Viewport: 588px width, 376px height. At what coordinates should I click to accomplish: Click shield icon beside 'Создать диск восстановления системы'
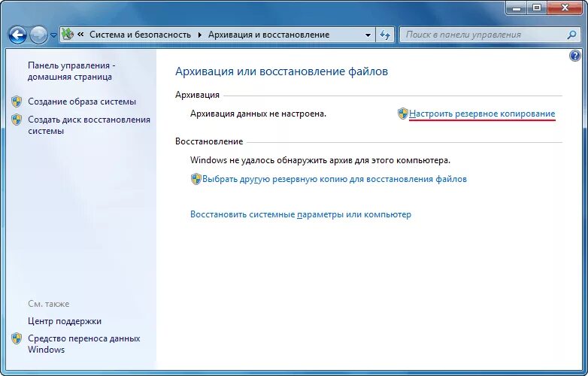(x=17, y=120)
